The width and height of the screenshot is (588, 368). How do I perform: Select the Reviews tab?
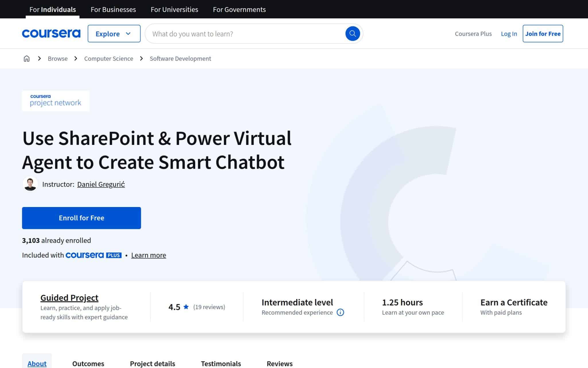coord(280,363)
